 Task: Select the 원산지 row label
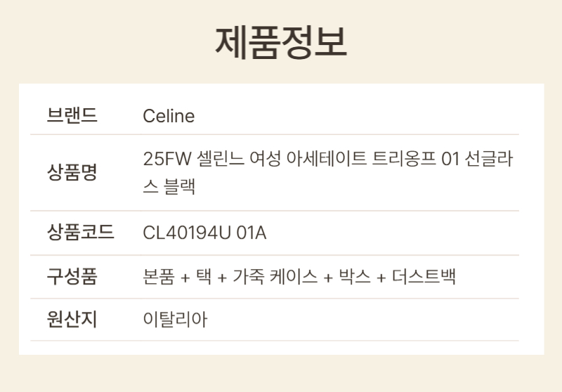[72, 320]
